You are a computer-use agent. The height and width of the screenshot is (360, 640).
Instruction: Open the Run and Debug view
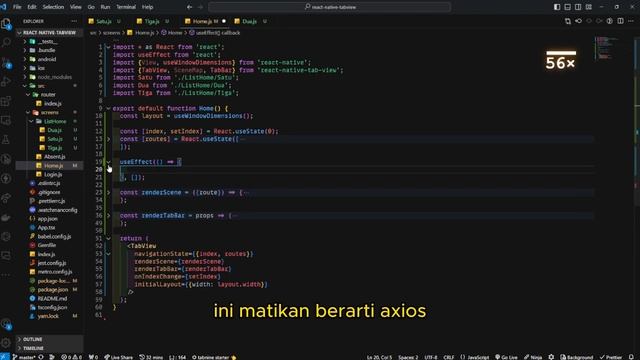6,81
